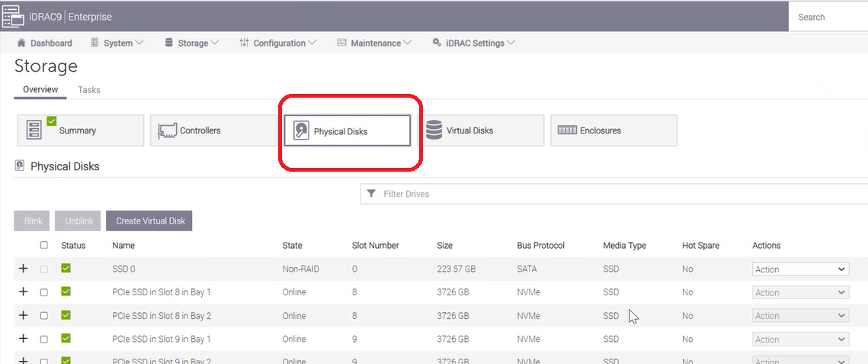Viewport: 868px width, 364px height.
Task: Click green status check for Slot 9 Bay 1
Action: point(66,338)
